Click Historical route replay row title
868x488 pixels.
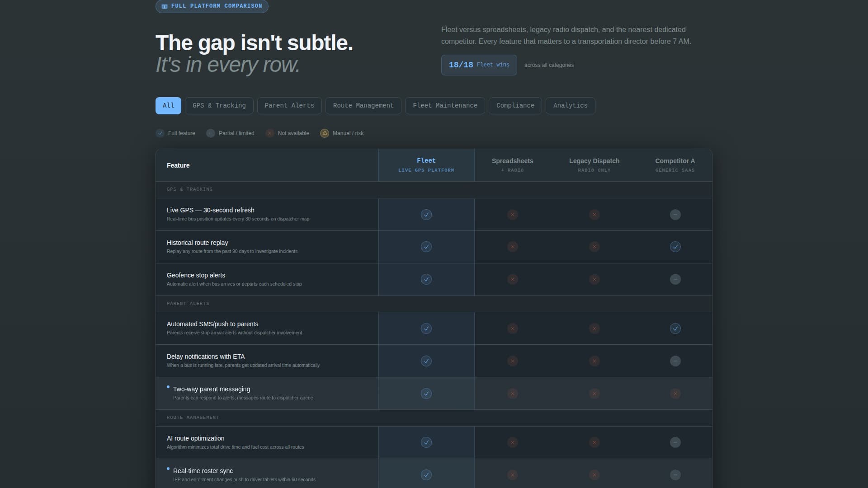click(x=198, y=243)
